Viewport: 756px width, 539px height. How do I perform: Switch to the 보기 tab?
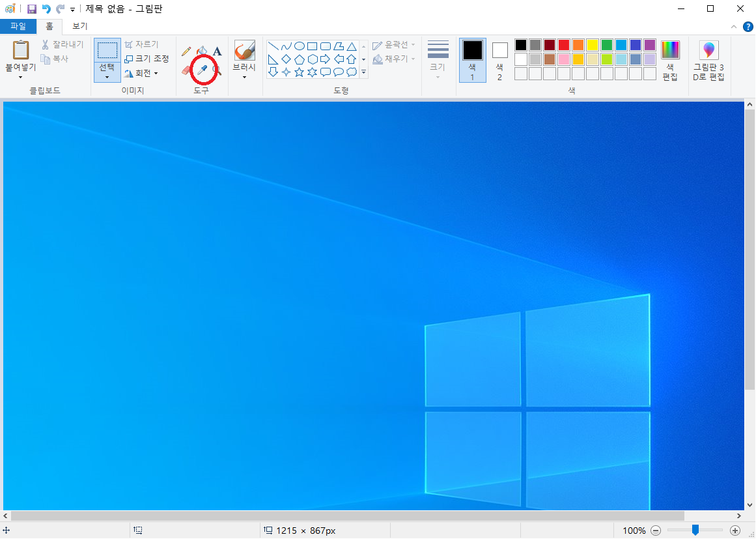79,27
